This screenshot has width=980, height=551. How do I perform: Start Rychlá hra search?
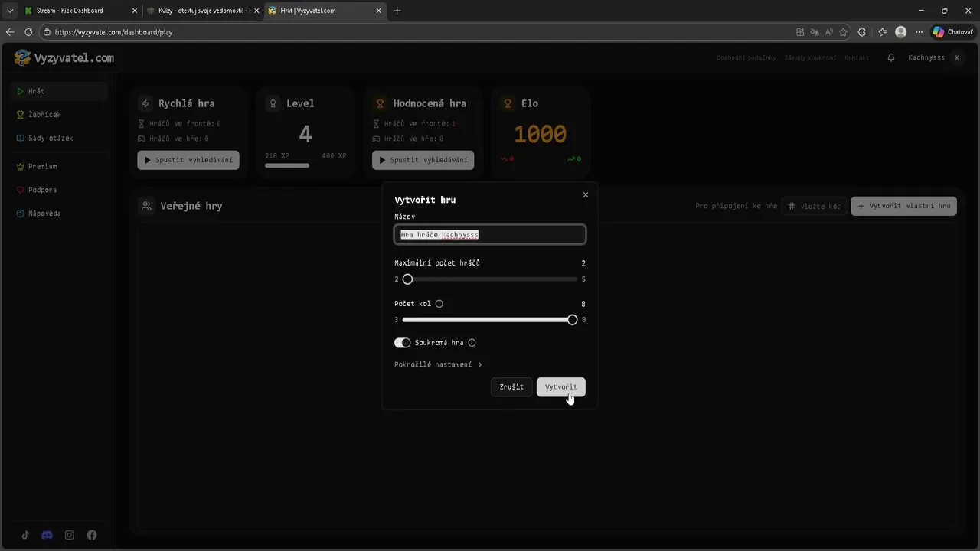point(188,160)
